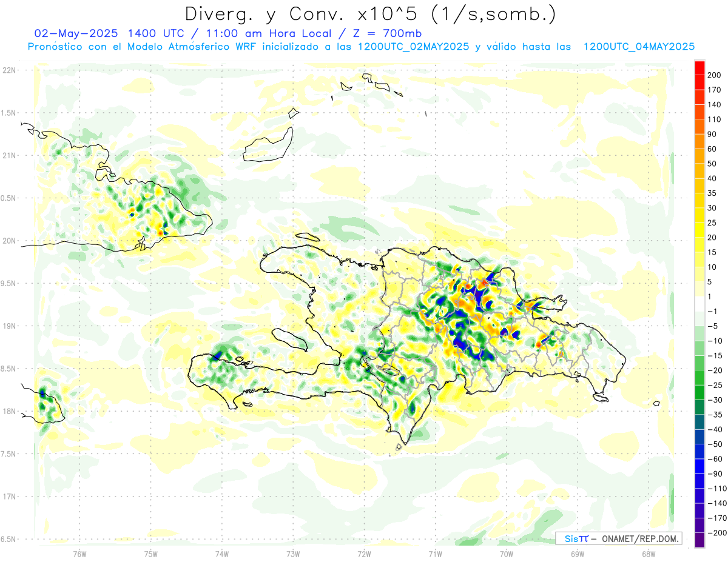Viewport: 728px width, 562px height.
Task: Click latitude label "18N"
Action: 9,411
